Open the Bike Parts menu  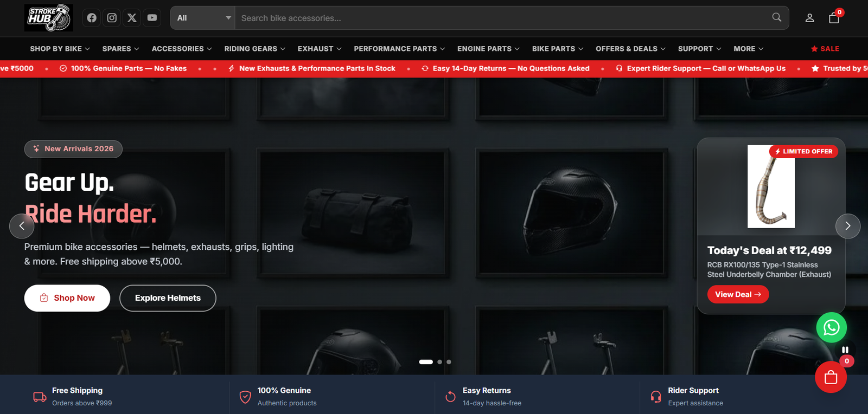coord(558,49)
